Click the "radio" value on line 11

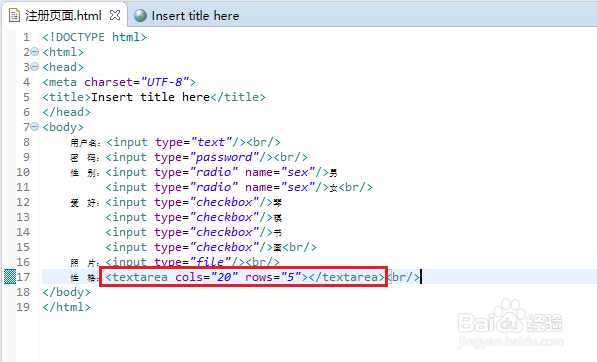click(214, 187)
